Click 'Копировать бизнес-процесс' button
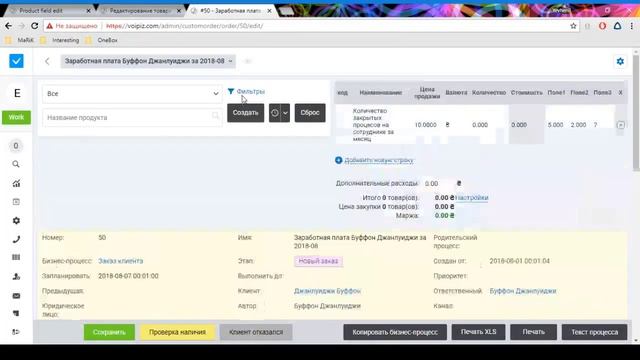Viewport: 640px width, 360px height. coord(395,332)
